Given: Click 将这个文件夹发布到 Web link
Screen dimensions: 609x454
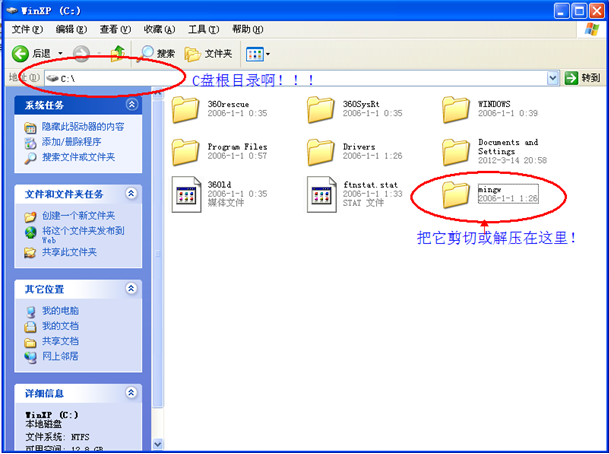Looking at the screenshot, I should [83, 234].
